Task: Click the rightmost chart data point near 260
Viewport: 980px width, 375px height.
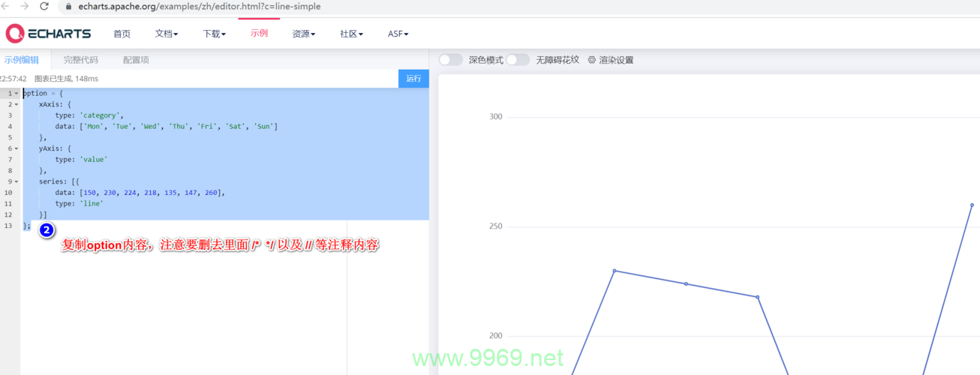Action: [972, 205]
